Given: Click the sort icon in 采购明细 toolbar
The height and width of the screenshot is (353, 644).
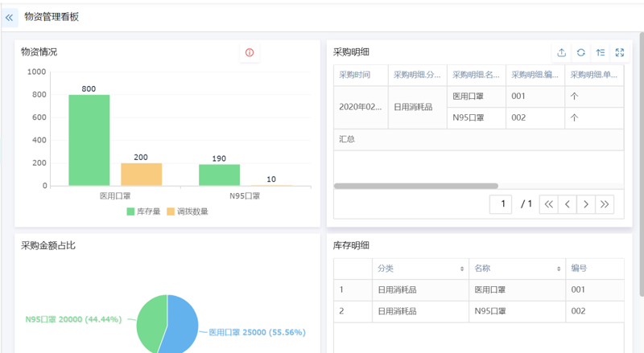Looking at the screenshot, I should pos(601,52).
